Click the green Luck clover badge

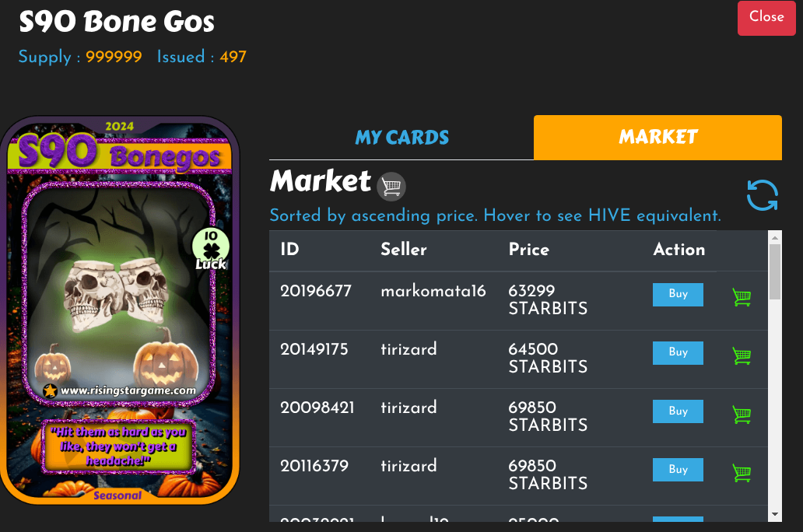tap(211, 248)
